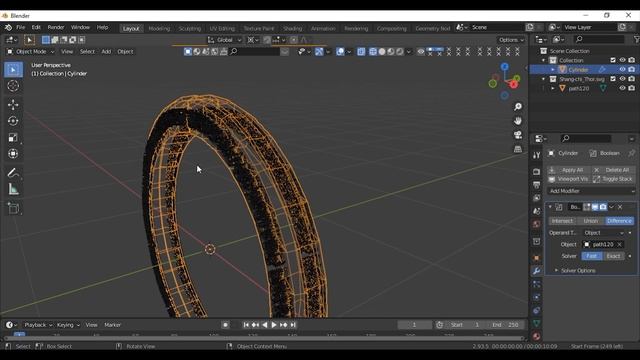Open the Modifier properties wrench tab
The width and height of the screenshot is (640, 360).
(x=536, y=271)
